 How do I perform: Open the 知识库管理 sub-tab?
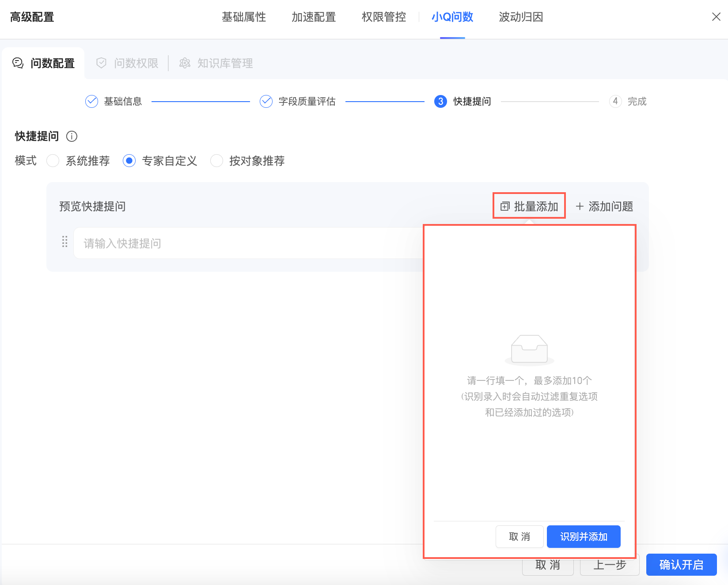[216, 63]
